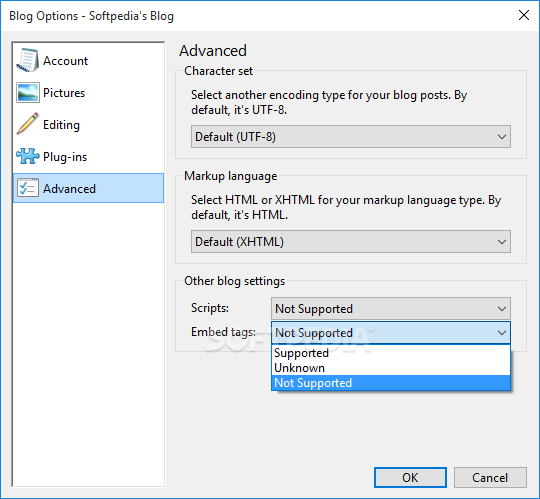Dismiss dialog with Cancel button
540x499 pixels.
490,478
